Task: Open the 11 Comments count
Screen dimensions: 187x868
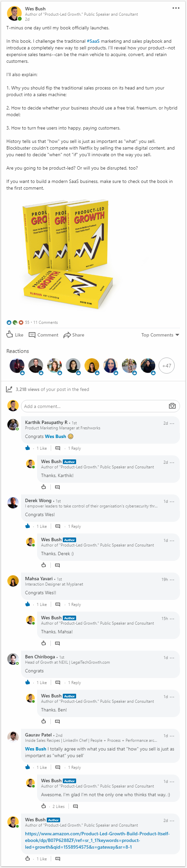Action: point(45,322)
